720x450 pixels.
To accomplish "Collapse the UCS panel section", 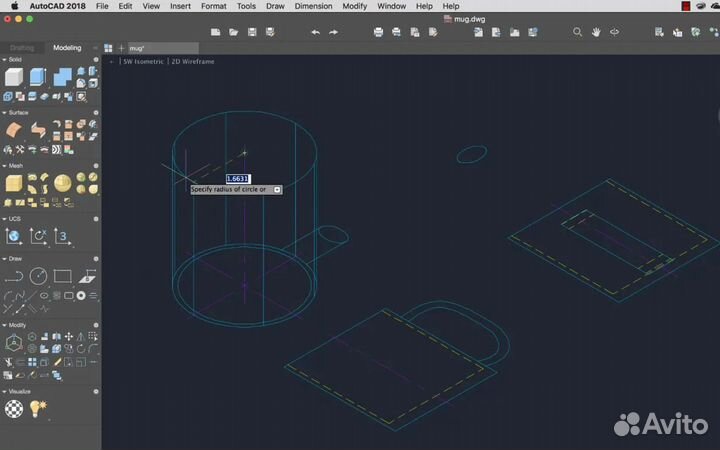I will [x=4, y=219].
